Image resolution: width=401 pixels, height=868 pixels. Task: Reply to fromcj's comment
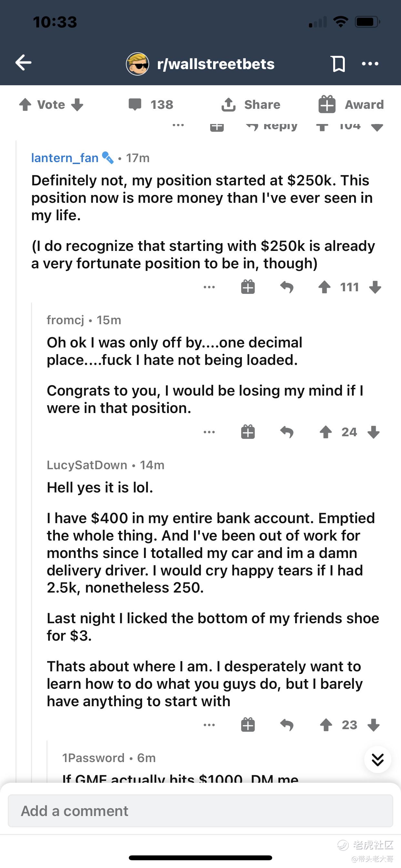287,432
